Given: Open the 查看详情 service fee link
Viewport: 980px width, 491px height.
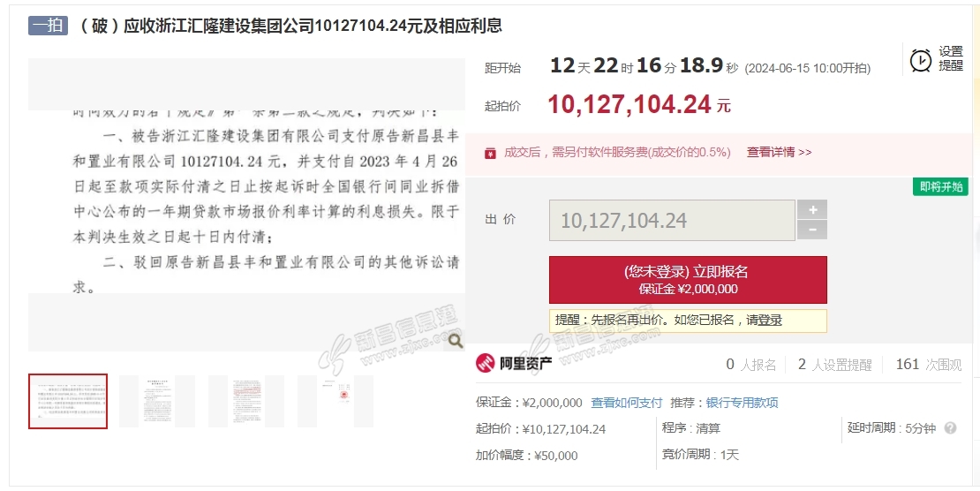Looking at the screenshot, I should tap(779, 152).
